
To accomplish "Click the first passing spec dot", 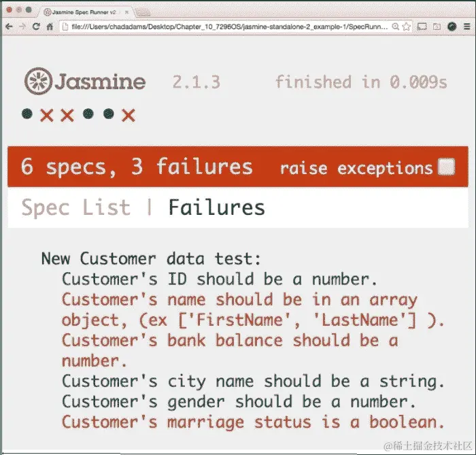I will coord(27,114).
